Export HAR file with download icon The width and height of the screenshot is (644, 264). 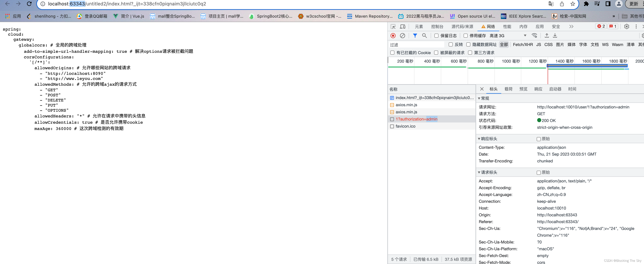[555, 35]
